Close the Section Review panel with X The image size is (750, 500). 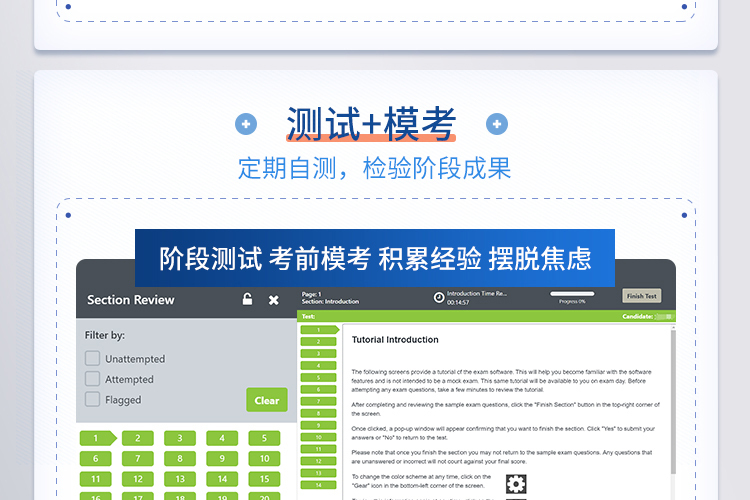click(274, 299)
